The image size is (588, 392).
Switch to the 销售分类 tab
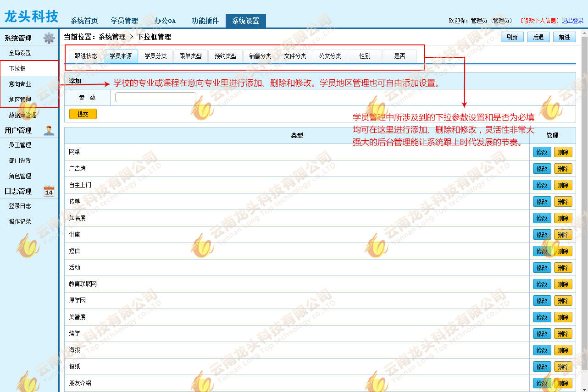(260, 56)
